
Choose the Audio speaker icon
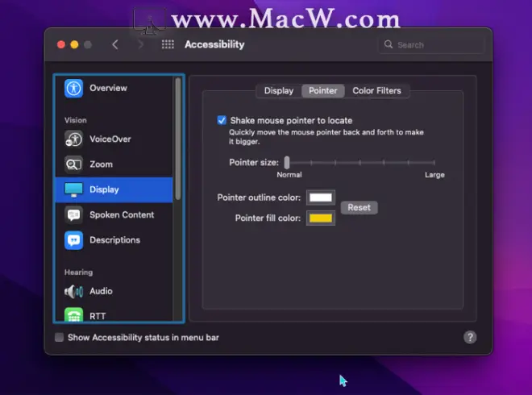click(73, 291)
